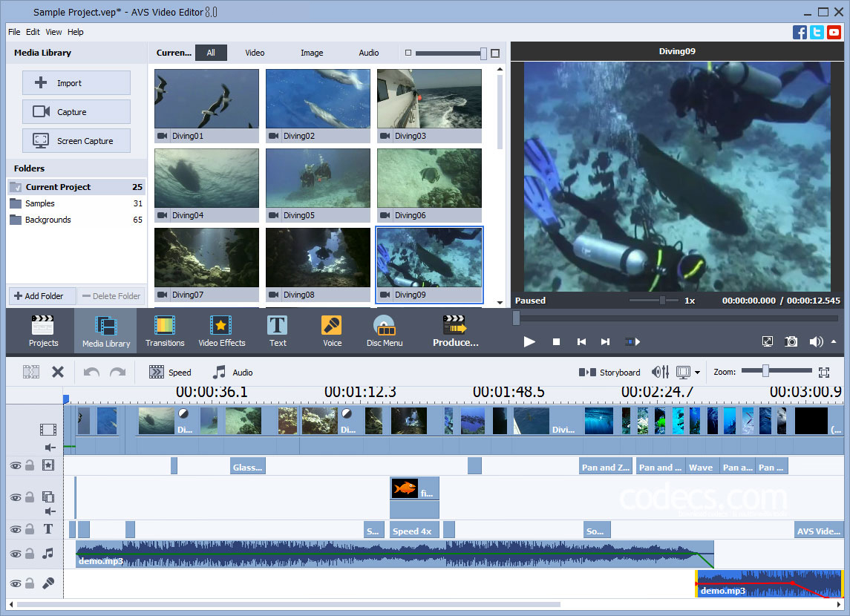850x616 pixels.
Task: Adjust the playback speed slider
Action: [x=662, y=300]
